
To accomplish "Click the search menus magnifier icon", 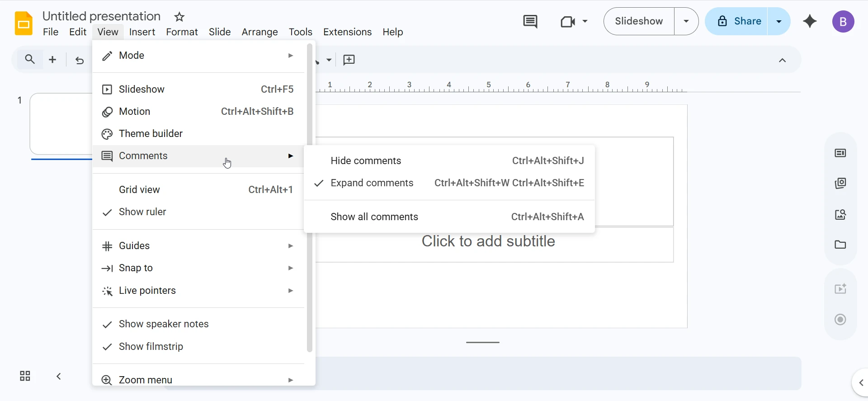I will point(30,59).
